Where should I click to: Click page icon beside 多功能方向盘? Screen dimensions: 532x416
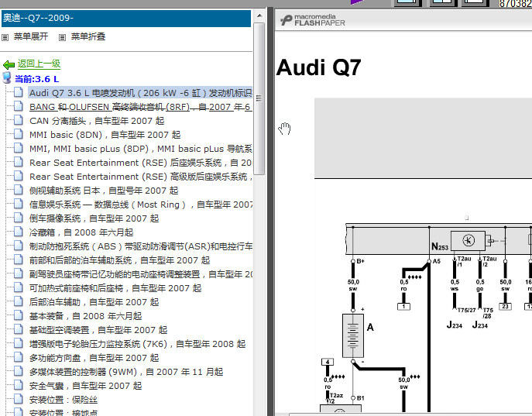(x=19, y=357)
